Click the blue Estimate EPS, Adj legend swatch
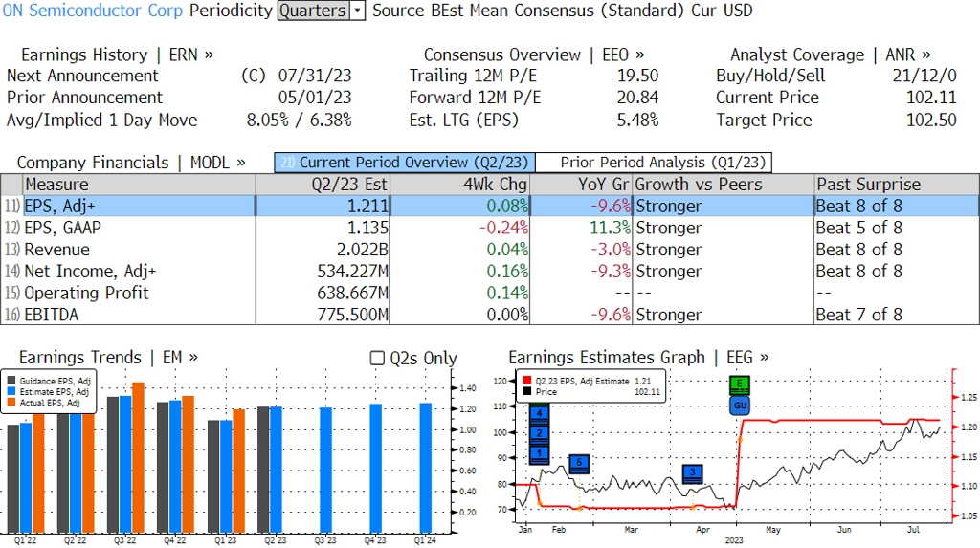The width and height of the screenshot is (980, 548). point(11,392)
